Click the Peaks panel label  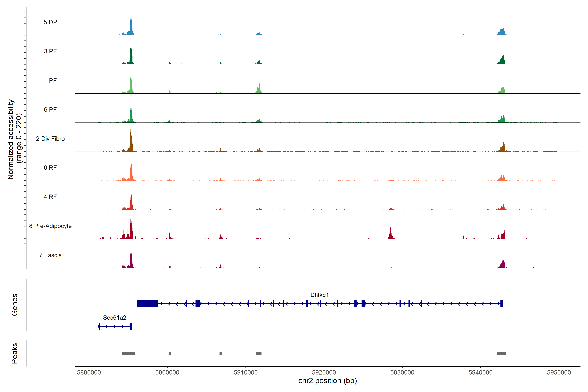pyautogui.click(x=15, y=353)
